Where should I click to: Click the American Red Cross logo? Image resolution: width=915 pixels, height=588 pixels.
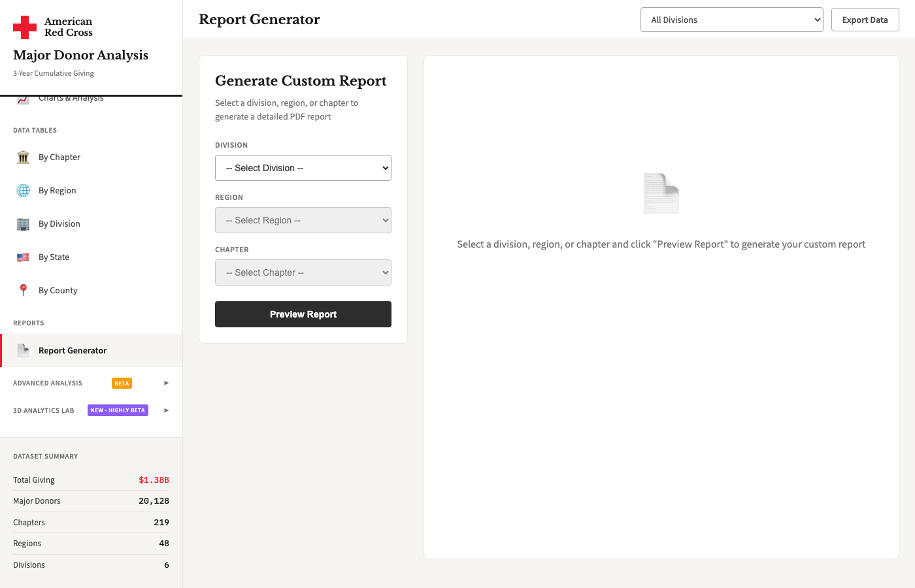(53, 27)
